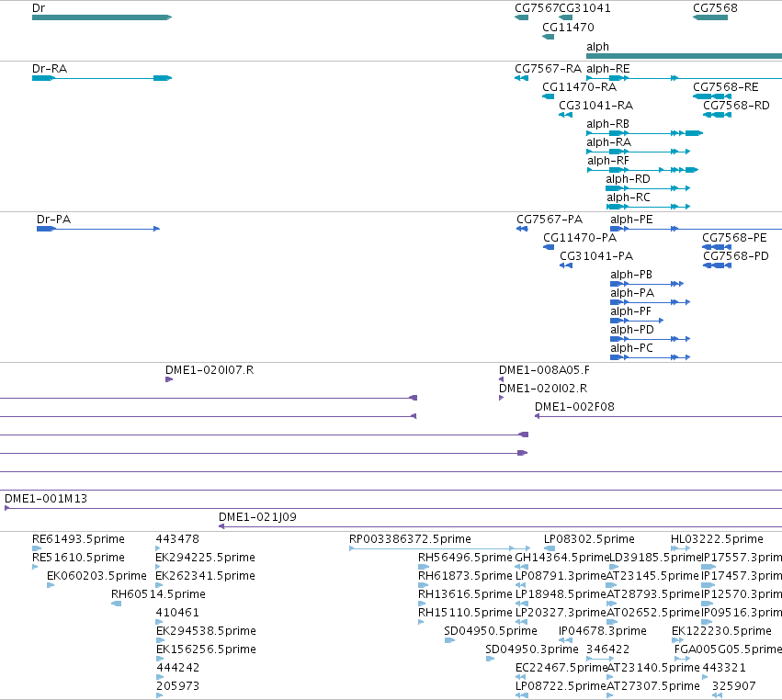
Task: Click the CG11470-RA transcript label
Action: [x=580, y=86]
